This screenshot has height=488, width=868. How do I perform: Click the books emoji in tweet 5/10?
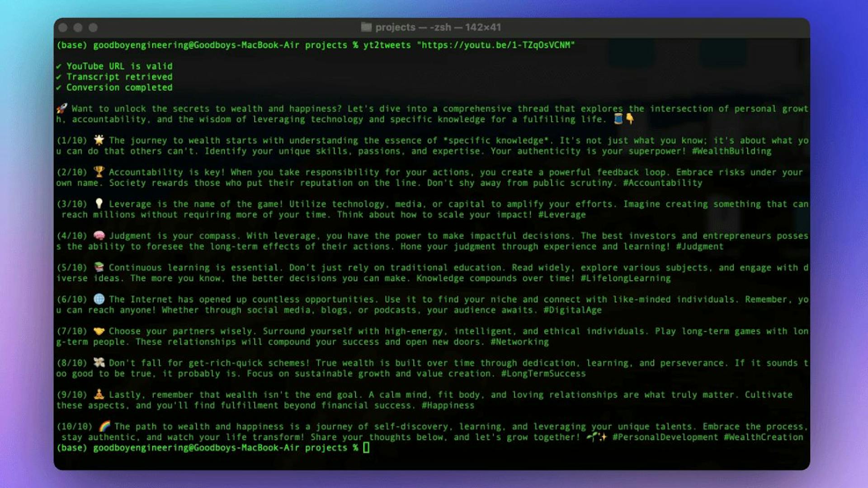click(99, 267)
